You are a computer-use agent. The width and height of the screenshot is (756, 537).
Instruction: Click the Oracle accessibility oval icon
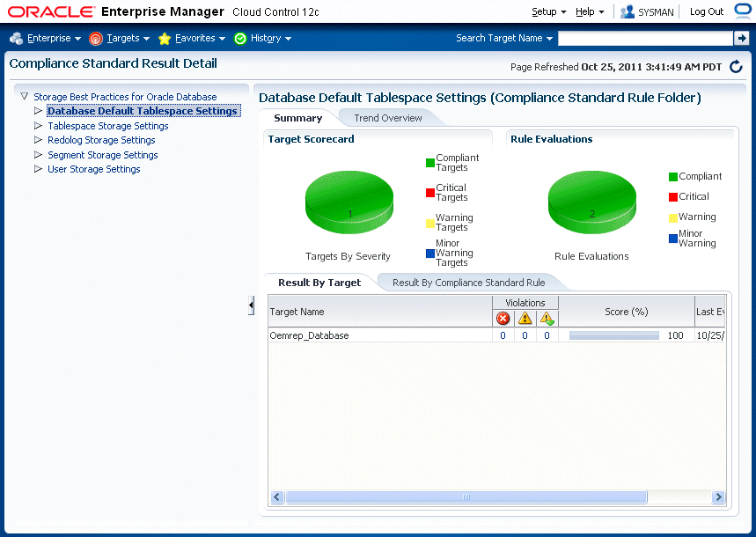pyautogui.click(x=743, y=11)
